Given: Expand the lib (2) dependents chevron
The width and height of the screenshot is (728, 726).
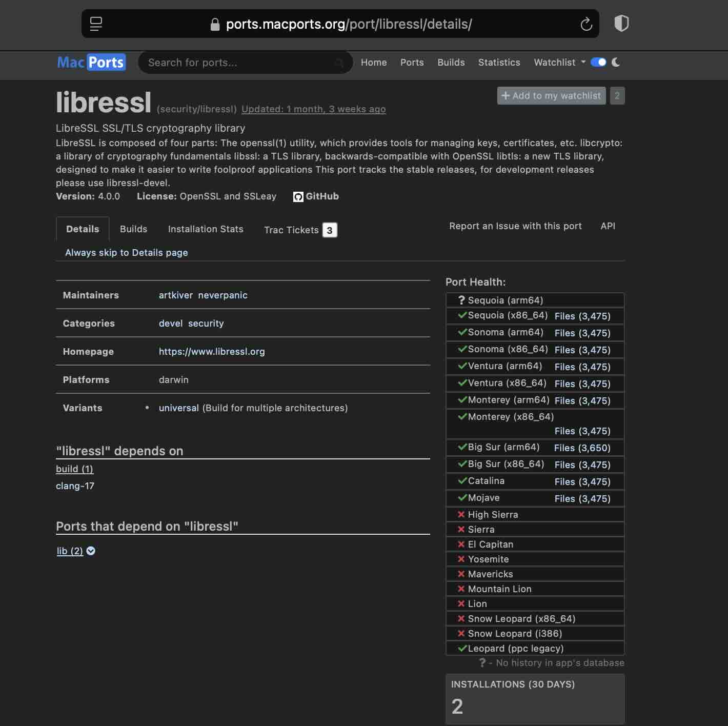Looking at the screenshot, I should (91, 551).
